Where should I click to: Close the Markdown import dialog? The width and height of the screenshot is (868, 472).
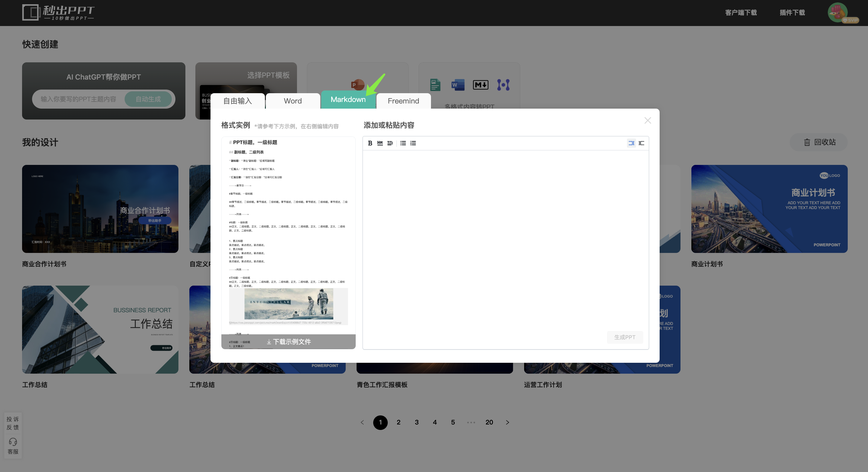point(648,120)
